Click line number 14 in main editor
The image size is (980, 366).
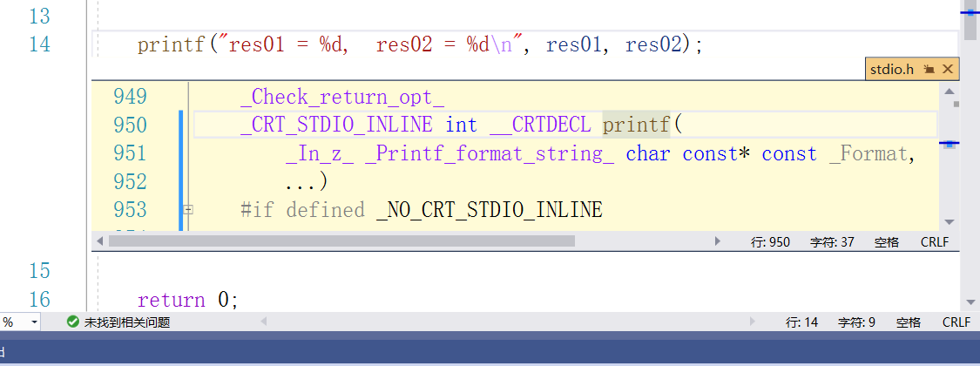39,45
